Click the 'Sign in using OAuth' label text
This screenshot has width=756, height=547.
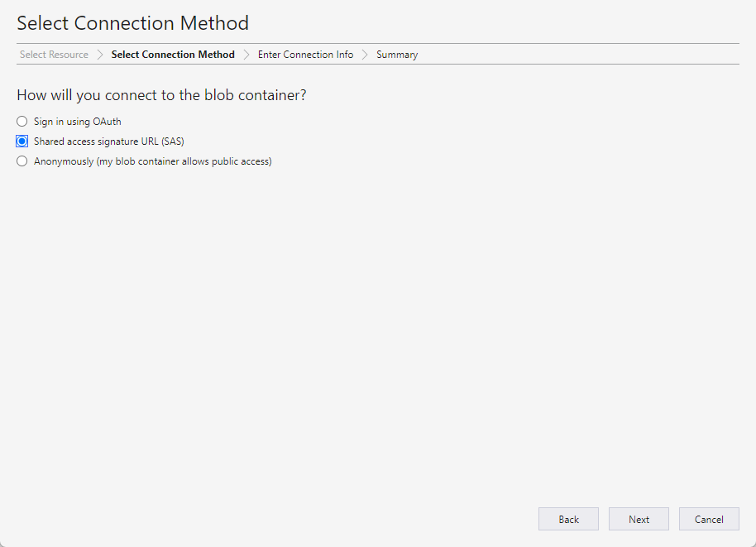(77, 122)
